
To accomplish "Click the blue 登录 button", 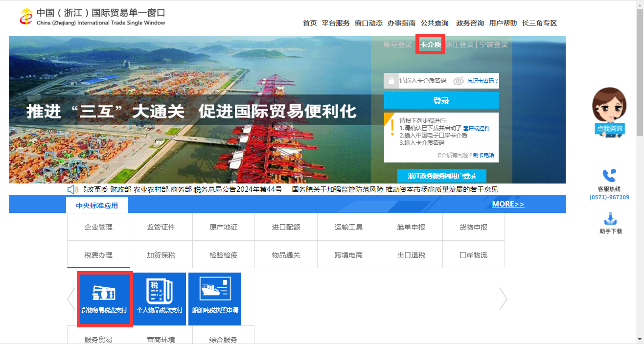I will [x=441, y=100].
